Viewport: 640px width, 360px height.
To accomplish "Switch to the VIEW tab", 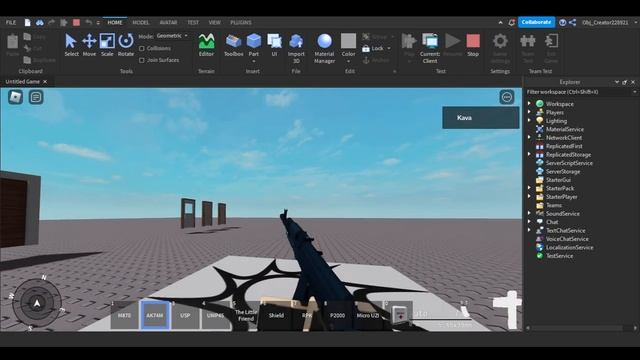I will pyautogui.click(x=214, y=22).
